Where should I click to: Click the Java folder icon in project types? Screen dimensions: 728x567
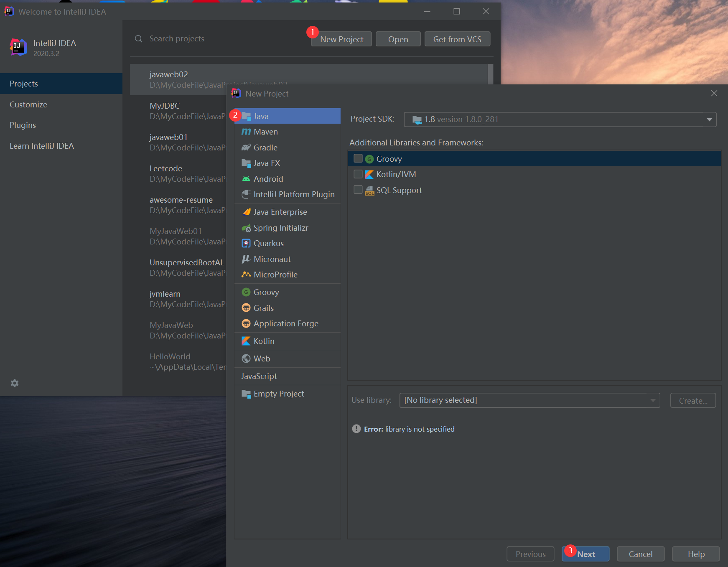pyautogui.click(x=246, y=117)
